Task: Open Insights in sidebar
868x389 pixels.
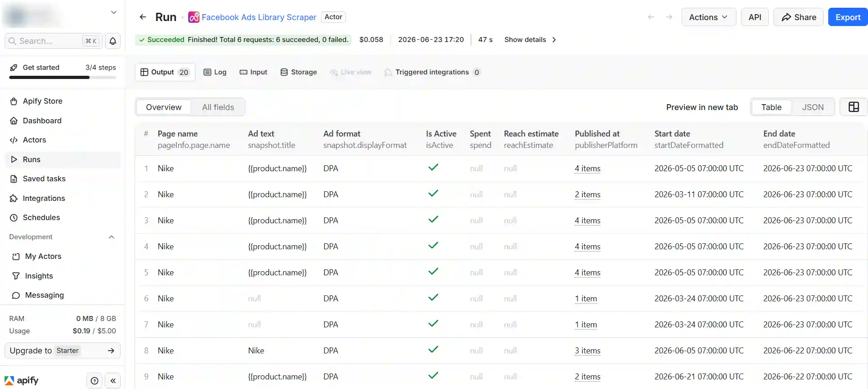Action: tap(64, 276)
